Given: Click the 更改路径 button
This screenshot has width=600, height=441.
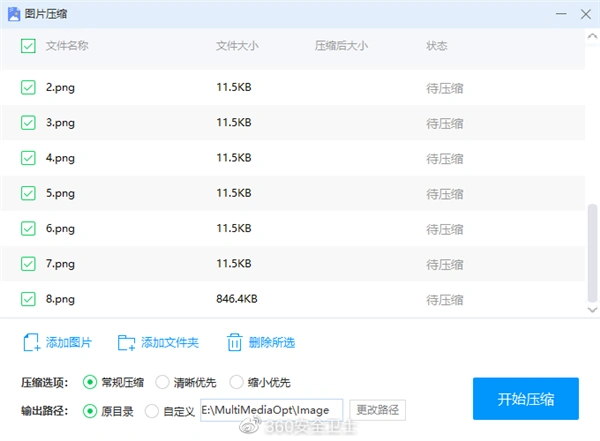Looking at the screenshot, I should pyautogui.click(x=377, y=410).
